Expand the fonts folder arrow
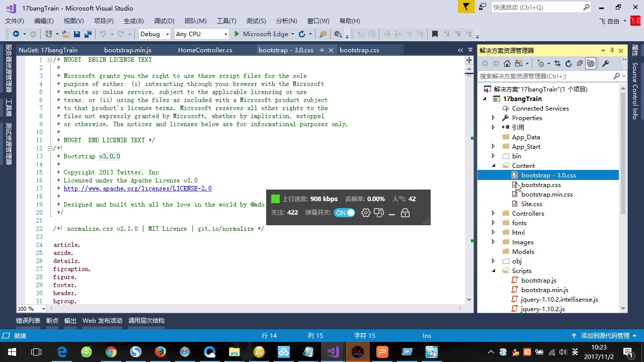Image resolution: width=644 pixels, height=362 pixels. click(493, 223)
